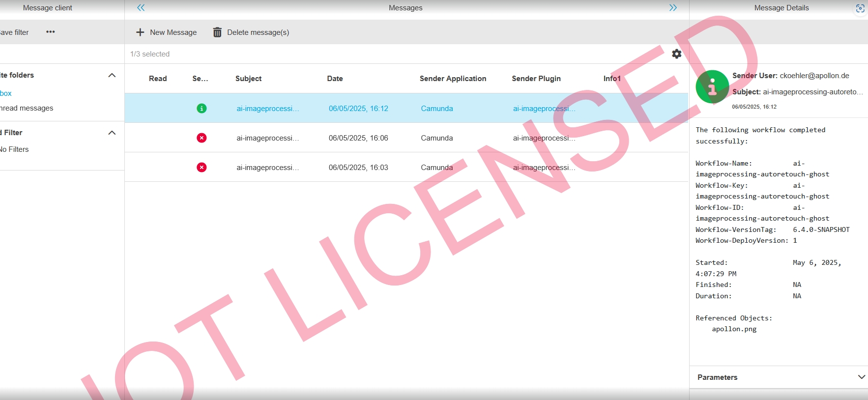This screenshot has width=868, height=400.
Task: Click date cell 06/05/2025, 16:03
Action: pos(358,168)
